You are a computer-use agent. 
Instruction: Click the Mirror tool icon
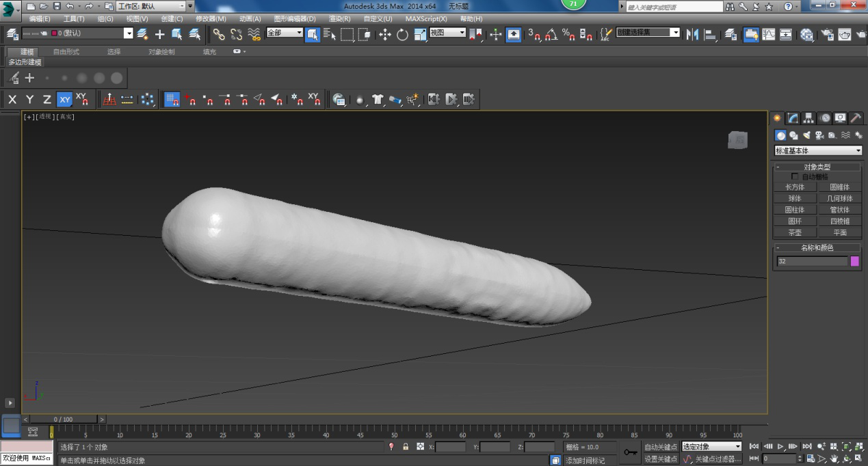[x=692, y=34]
